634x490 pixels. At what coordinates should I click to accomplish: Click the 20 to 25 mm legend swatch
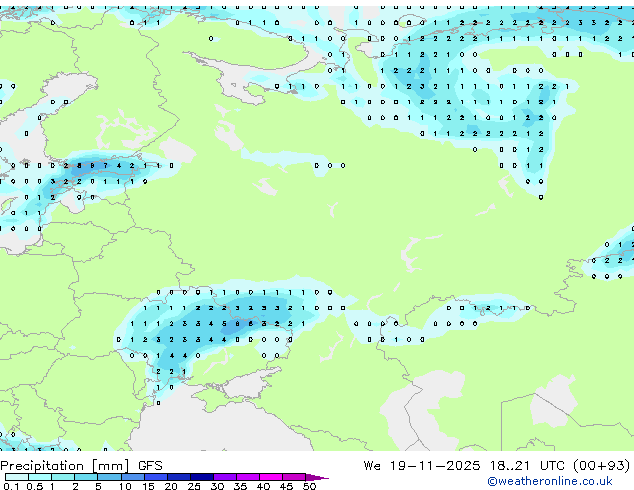[179, 477]
